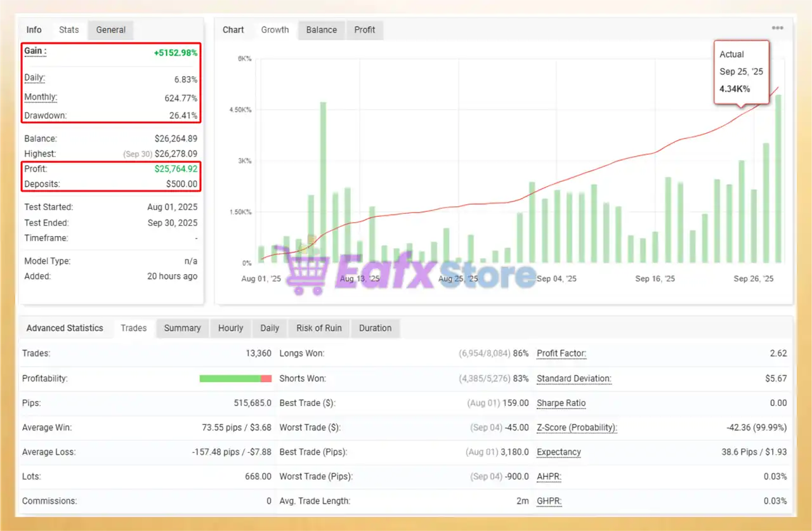Screen dimensions: 812x531
Task: Switch to the Hourly statistics tab
Action: (230, 328)
